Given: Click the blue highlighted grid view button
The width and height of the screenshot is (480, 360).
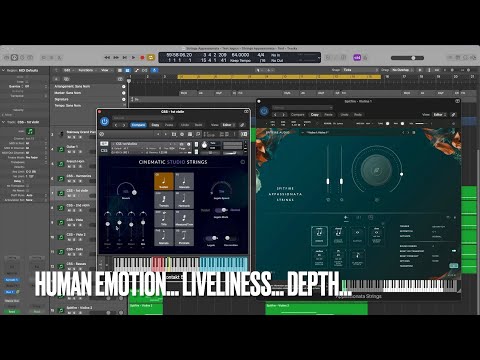Looking at the screenshot, I should point(127,70).
